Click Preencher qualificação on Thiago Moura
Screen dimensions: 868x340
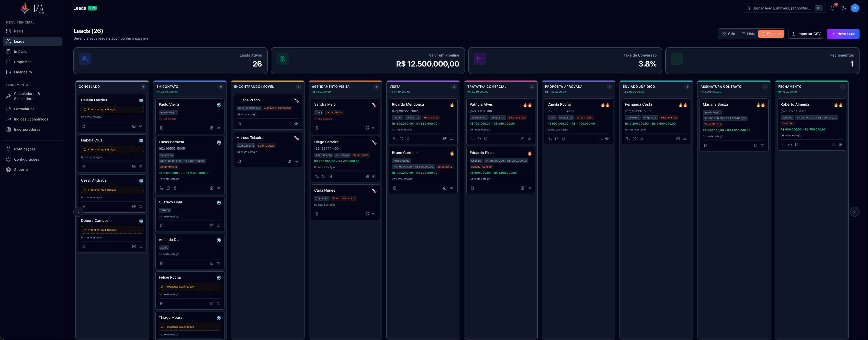coord(190,327)
